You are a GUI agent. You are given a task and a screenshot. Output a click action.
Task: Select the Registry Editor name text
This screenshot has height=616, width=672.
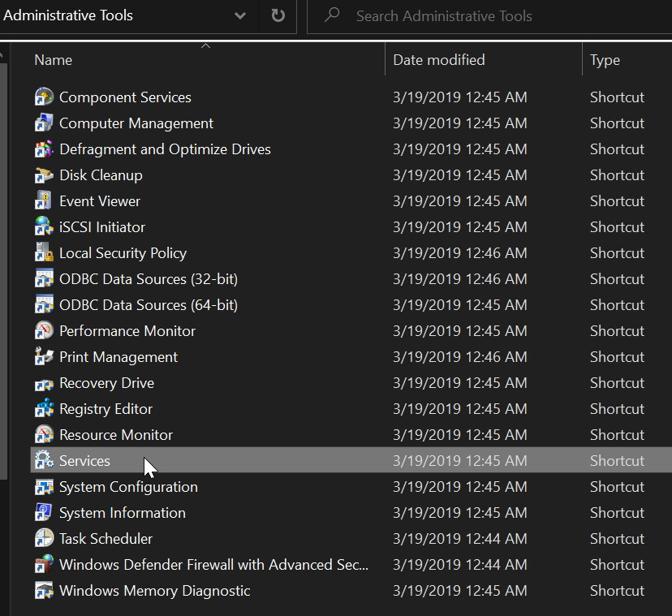pos(106,409)
